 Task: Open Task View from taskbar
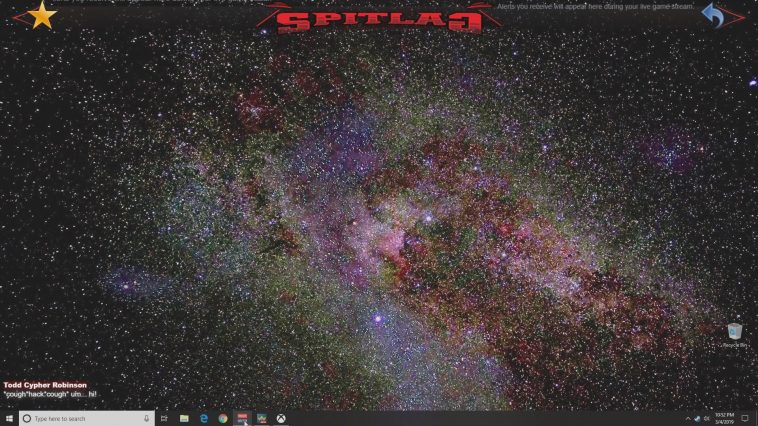pyautogui.click(x=165, y=418)
